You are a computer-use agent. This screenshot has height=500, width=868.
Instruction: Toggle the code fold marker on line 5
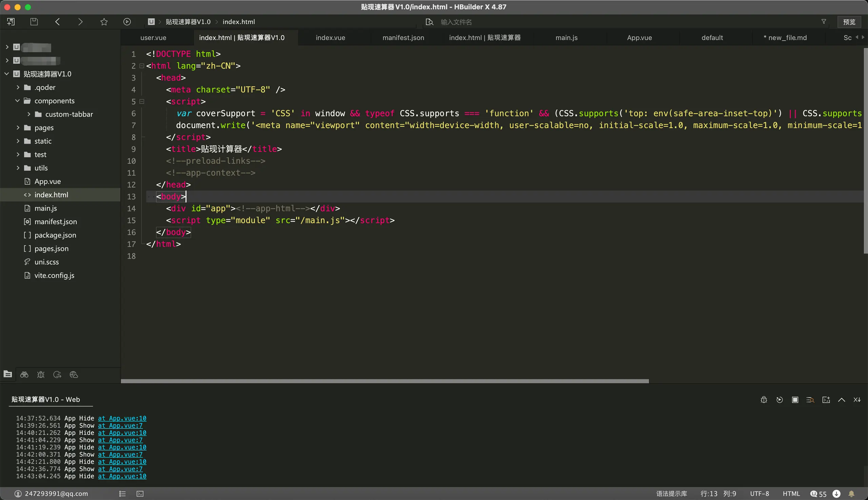(x=141, y=102)
